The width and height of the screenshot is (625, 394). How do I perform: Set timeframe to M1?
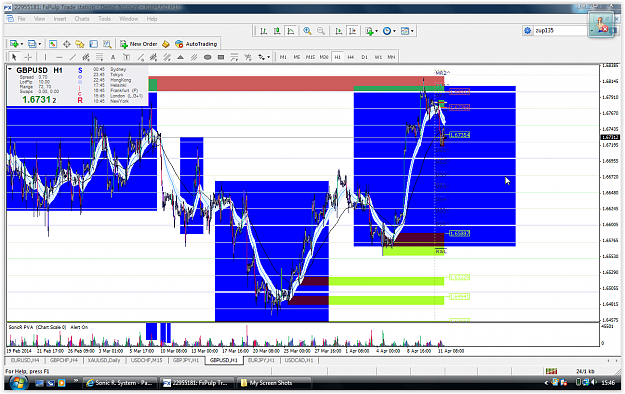283,57
